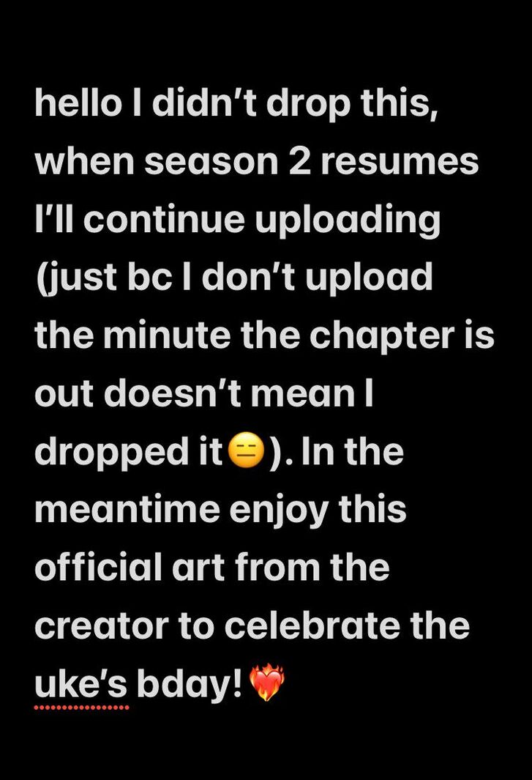The height and width of the screenshot is (780, 532).
Task: Click the misspelled underlined word "uke's"
Action: 81,684
